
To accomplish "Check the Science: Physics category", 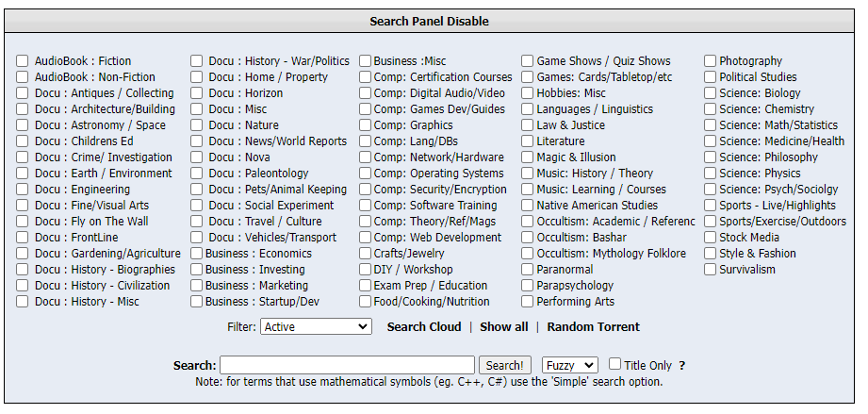I will (x=711, y=174).
